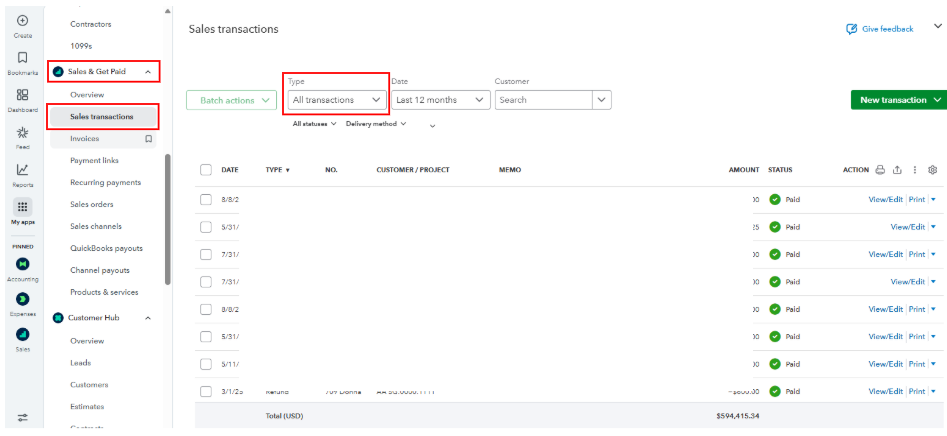Open the Batch actions dropdown
The width and height of the screenshot is (947, 436).
[231, 101]
